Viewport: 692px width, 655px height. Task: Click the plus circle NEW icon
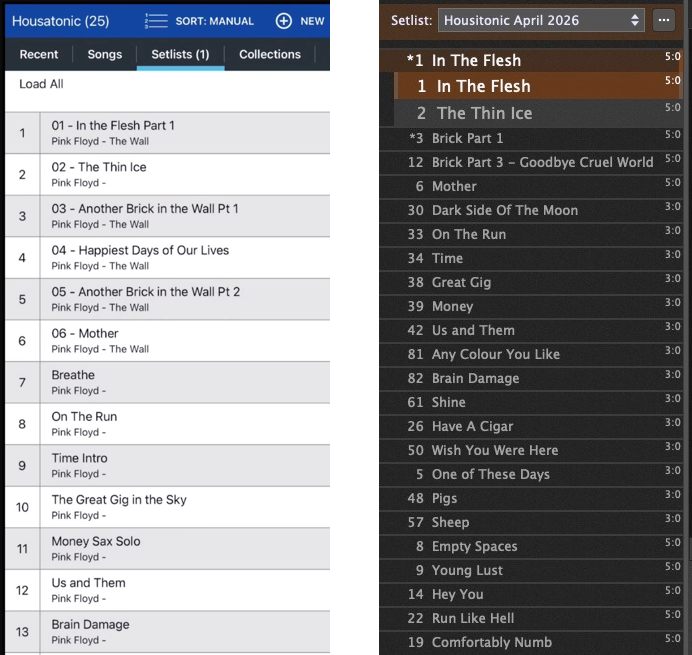283,21
